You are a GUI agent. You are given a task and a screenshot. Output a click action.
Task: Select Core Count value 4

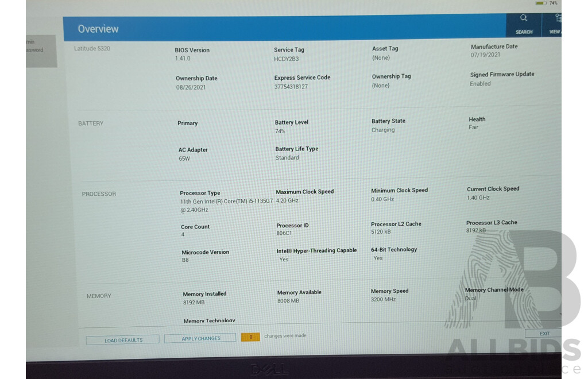183,234
